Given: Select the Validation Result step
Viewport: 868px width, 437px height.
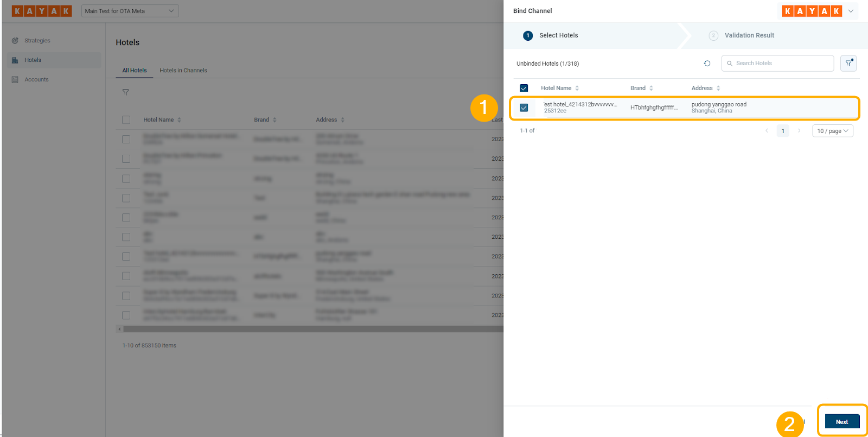Looking at the screenshot, I should tap(742, 35).
